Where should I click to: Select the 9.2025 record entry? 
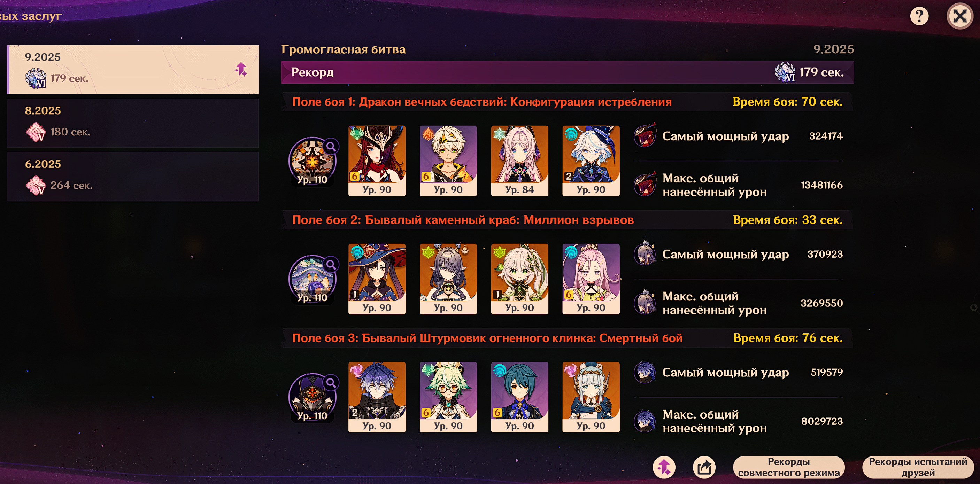pos(133,69)
